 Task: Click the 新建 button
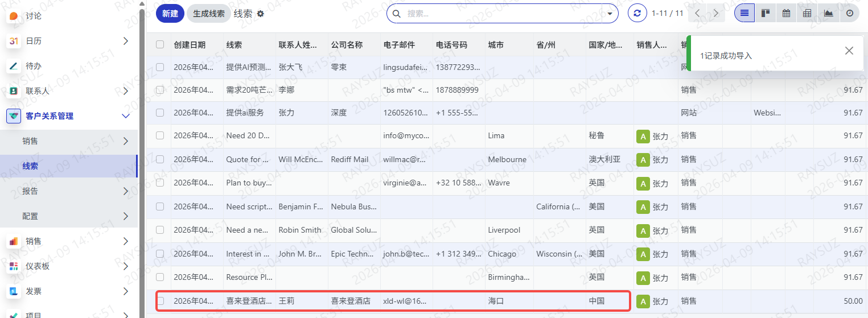click(170, 13)
